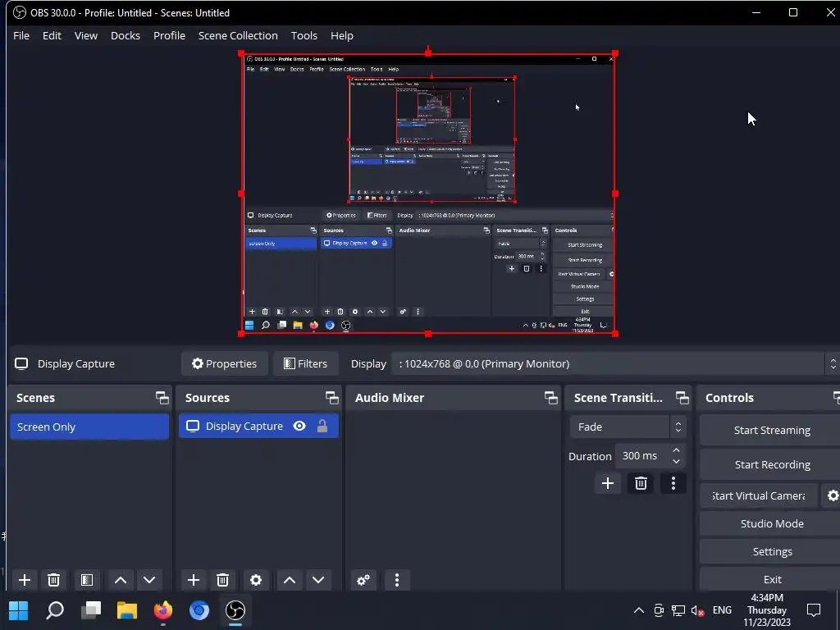Move source down arrow in Sources dock
Image resolution: width=840 pixels, height=630 pixels.
[x=318, y=580]
